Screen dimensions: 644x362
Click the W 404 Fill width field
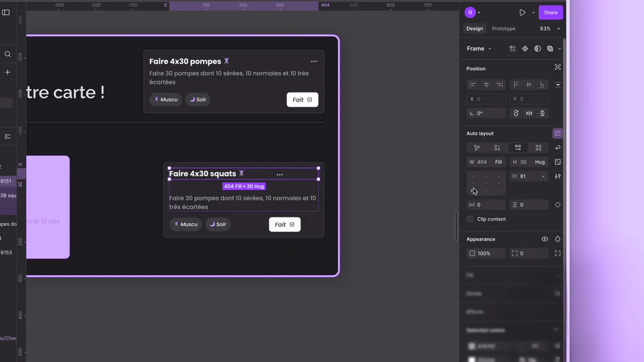(x=486, y=162)
